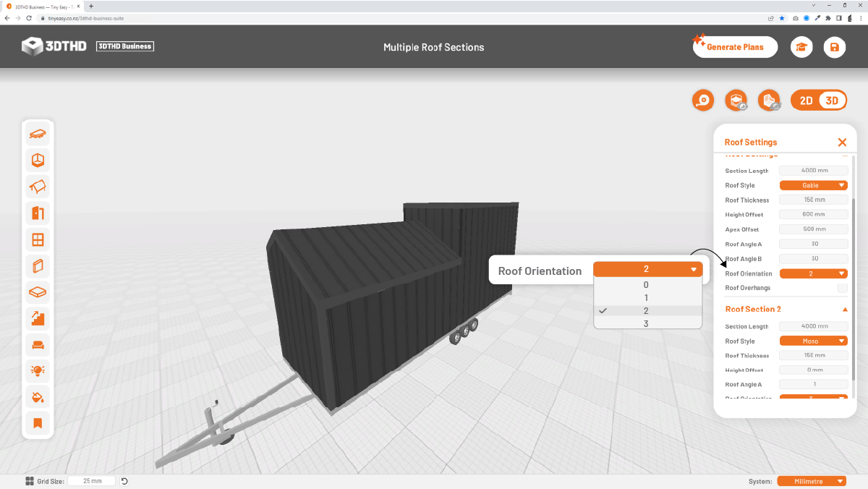The height and width of the screenshot is (489, 868).
Task: Open the tutorials graduation cap icon
Action: (801, 47)
